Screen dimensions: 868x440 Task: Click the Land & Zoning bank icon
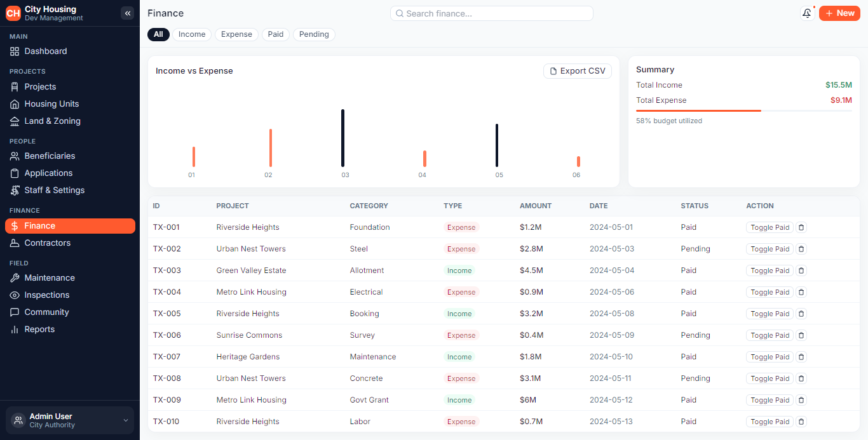(x=15, y=121)
